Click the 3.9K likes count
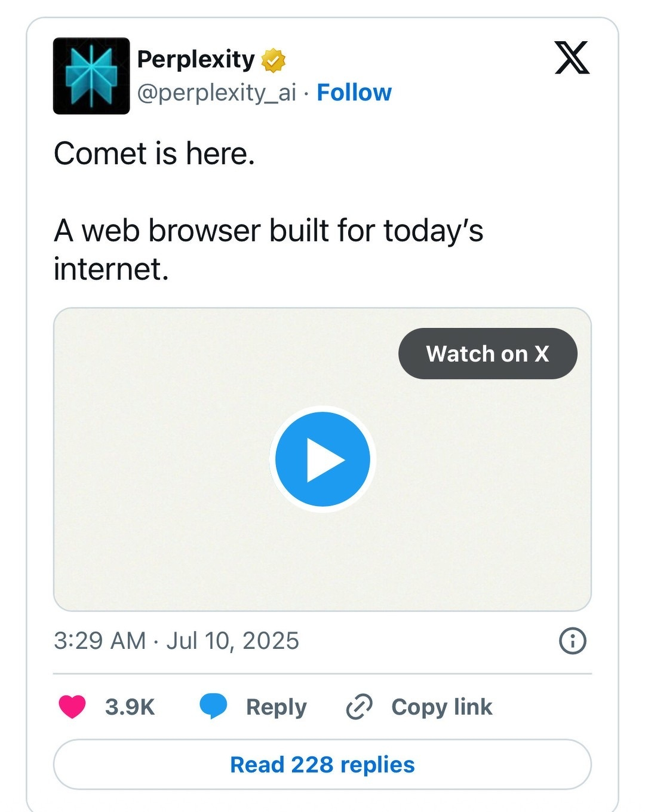Viewport: 645px width, 812px height. tap(130, 707)
